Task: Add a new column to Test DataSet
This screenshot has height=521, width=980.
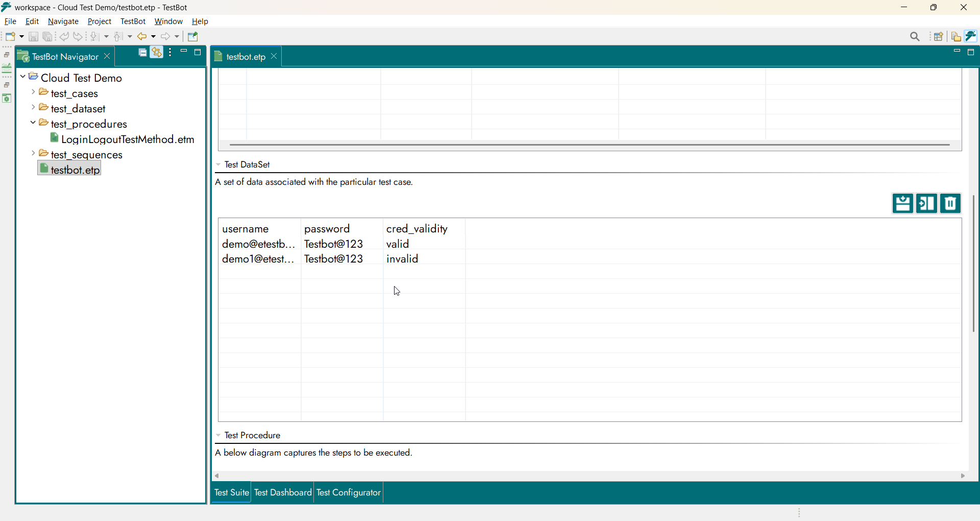Action: pyautogui.click(x=926, y=204)
